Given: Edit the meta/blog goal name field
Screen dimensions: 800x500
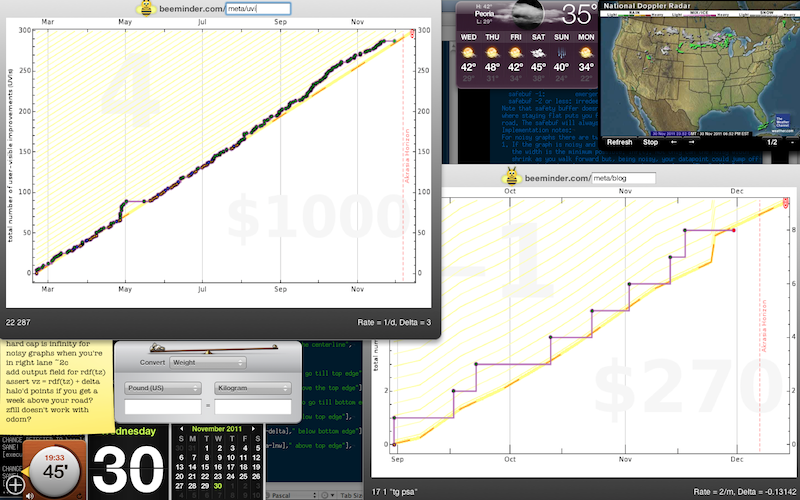Looking at the screenshot, I should [623, 178].
